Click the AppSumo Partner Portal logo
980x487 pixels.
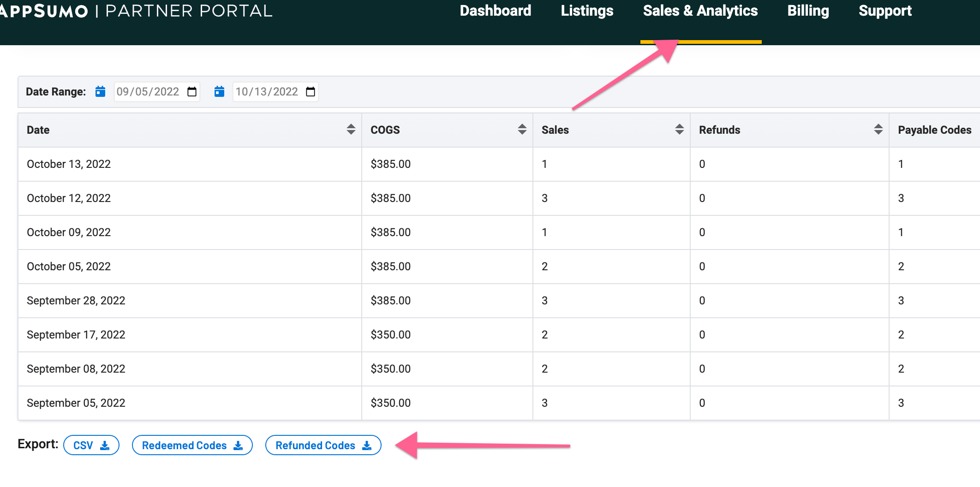[136, 11]
